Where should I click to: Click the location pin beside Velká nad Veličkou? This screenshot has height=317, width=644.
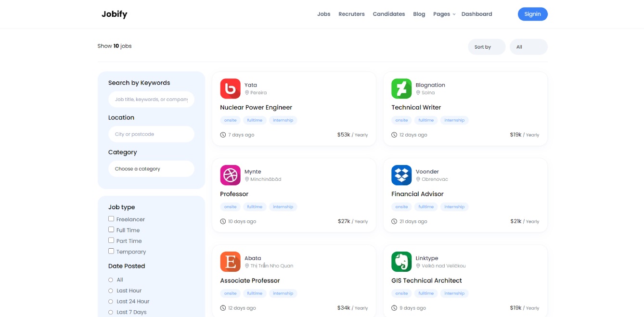pos(418,266)
